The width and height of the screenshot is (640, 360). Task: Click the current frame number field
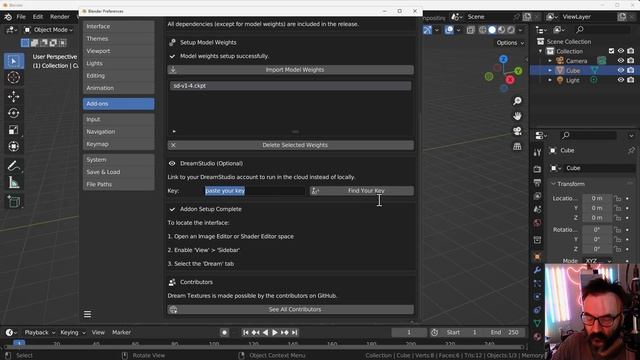[409, 333]
